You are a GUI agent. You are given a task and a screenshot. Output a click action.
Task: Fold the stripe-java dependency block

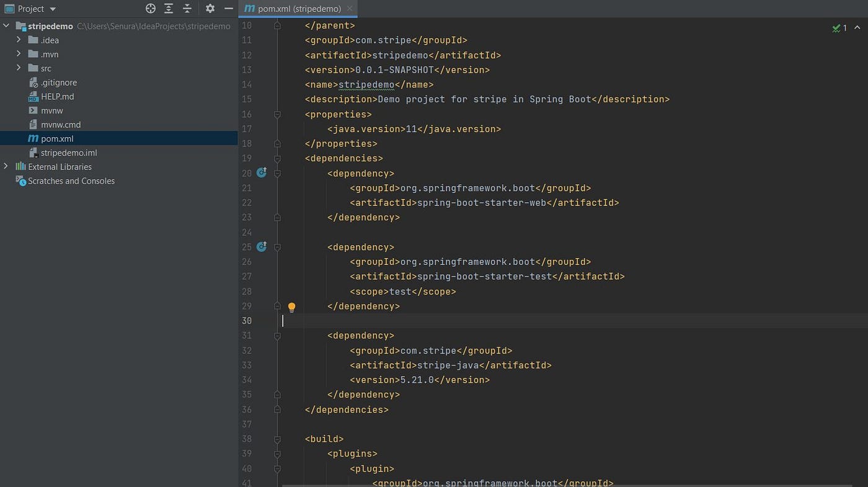tap(277, 336)
